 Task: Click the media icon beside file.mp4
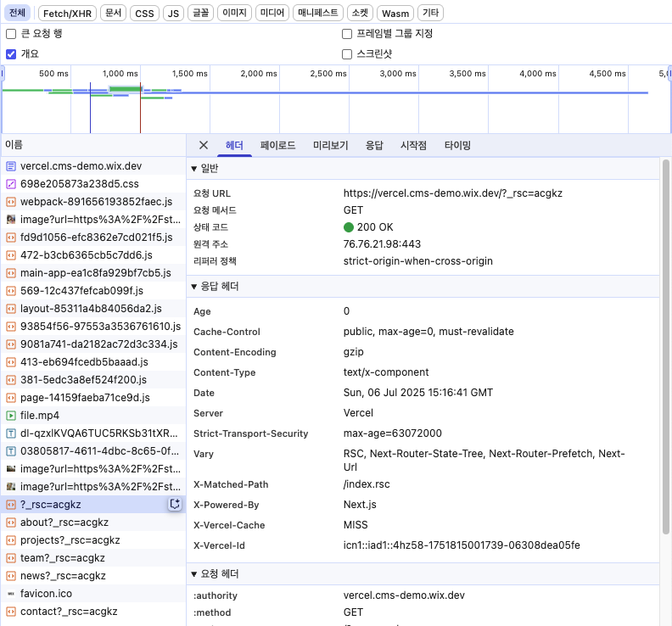tap(11, 416)
